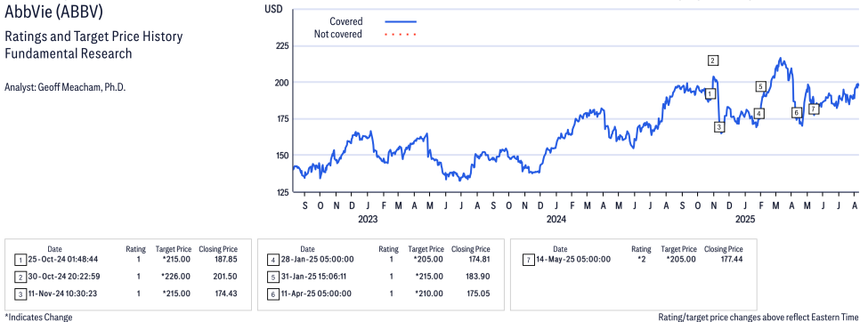Click closing price 201.50
868x322 pixels.
226,276
